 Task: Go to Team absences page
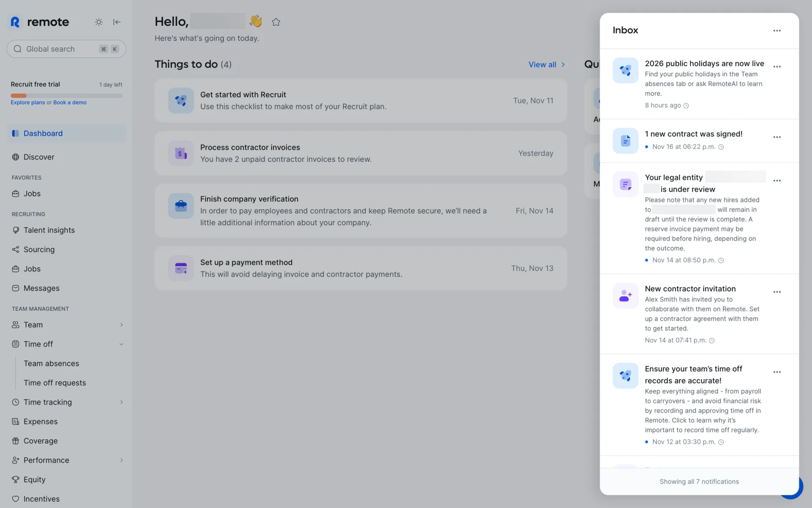tap(51, 364)
